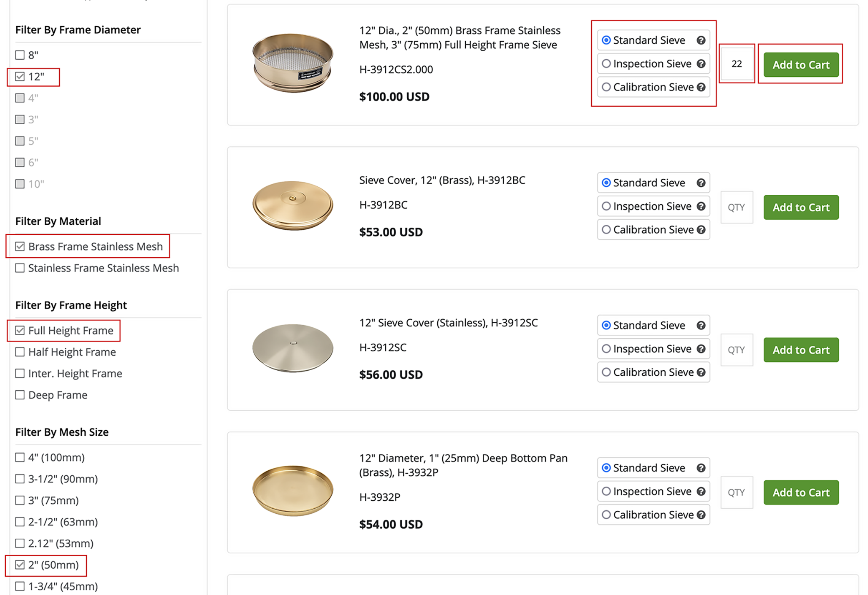Open help icon for bottom pan Standard Sieve
The height and width of the screenshot is (595, 868).
(x=701, y=468)
